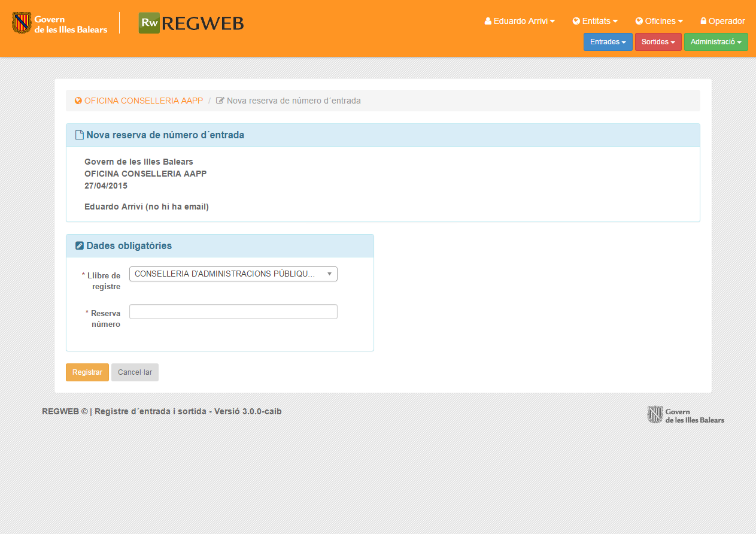Click the globe icon in the breadcrumb
This screenshot has width=756, height=534.
pos(78,101)
